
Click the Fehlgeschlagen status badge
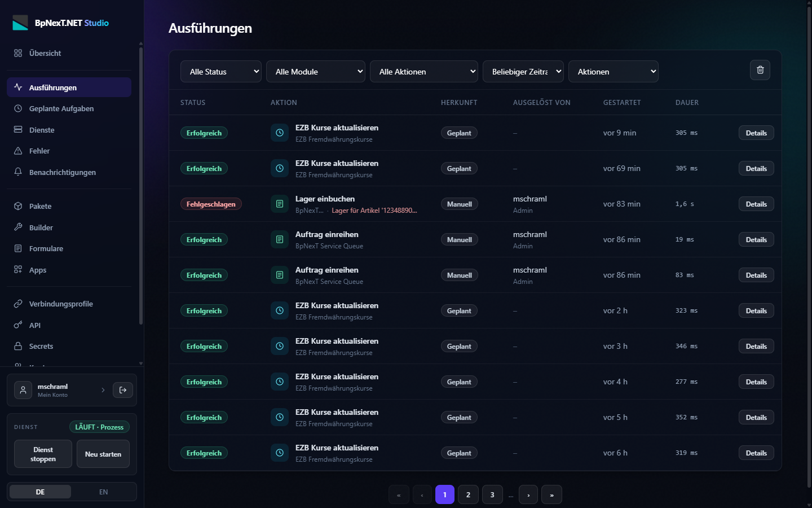[211, 204]
